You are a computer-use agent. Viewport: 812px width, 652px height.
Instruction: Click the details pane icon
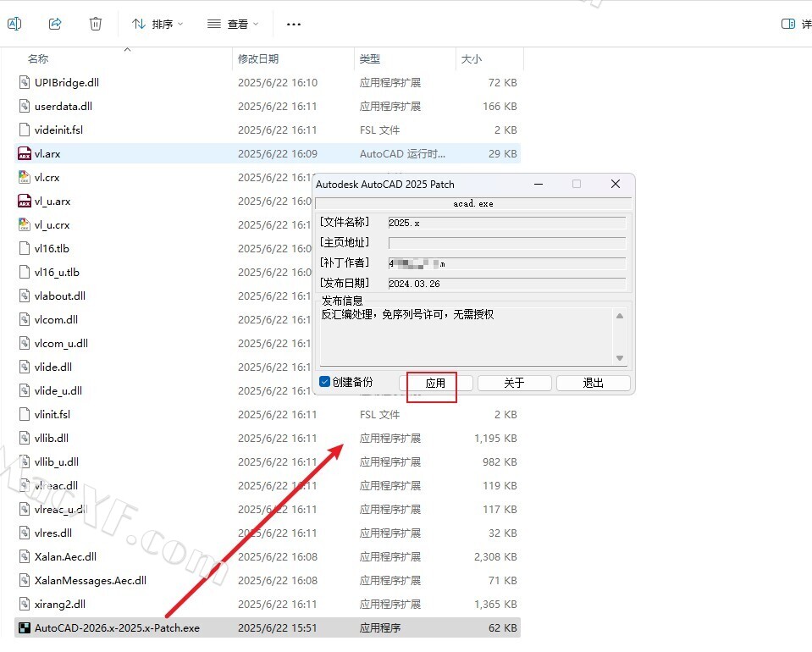(788, 24)
